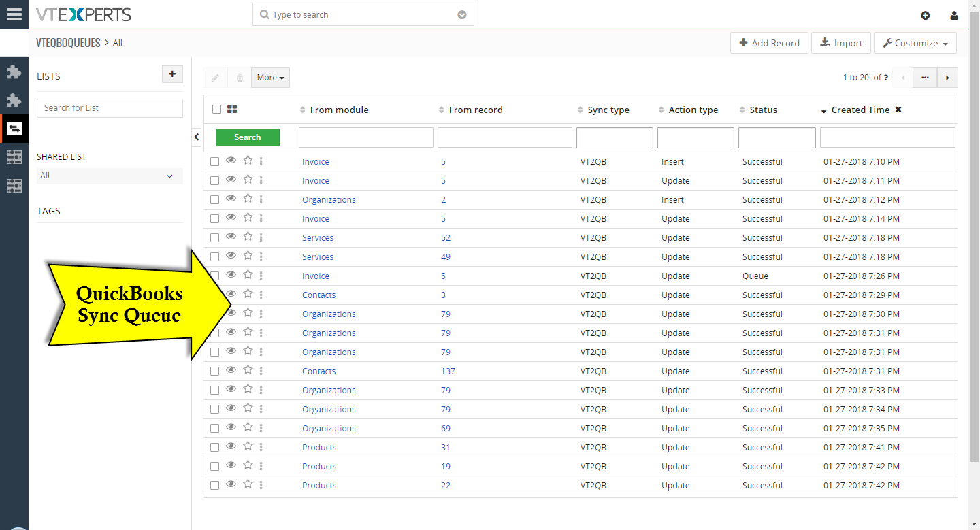Screen dimensions: 980x530
Task: Click the page jump ellipsis button
Action: pos(925,78)
